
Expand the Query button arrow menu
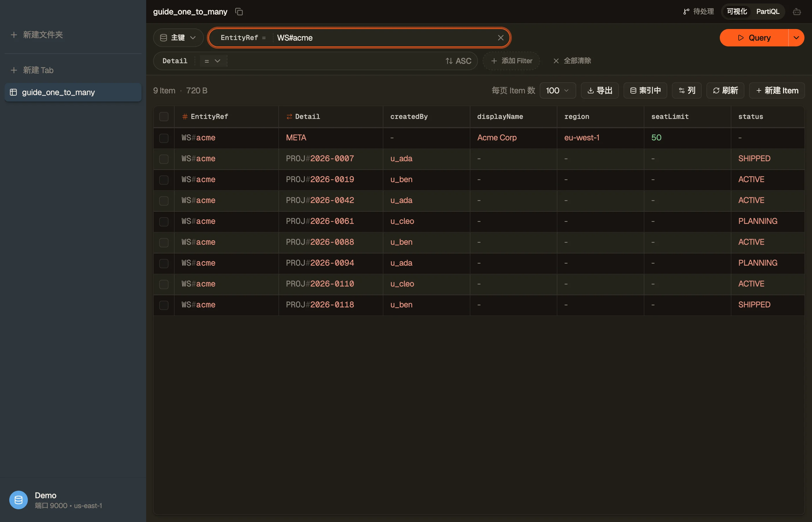point(796,38)
